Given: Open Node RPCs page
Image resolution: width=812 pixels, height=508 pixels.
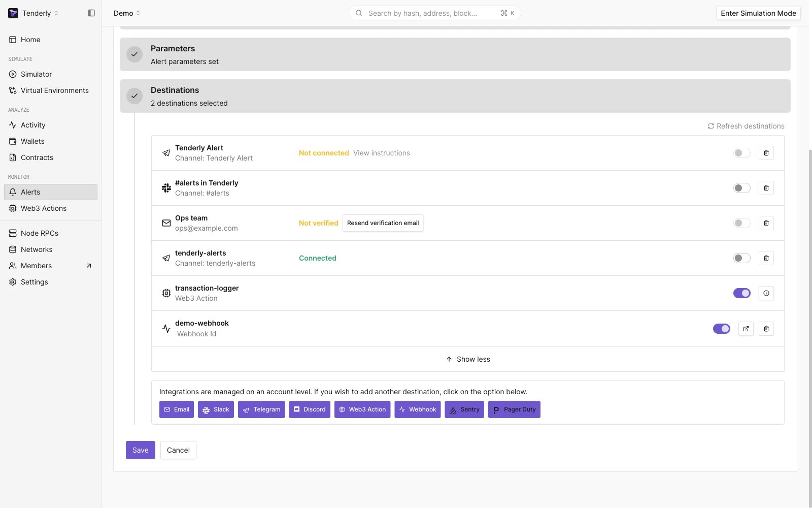Looking at the screenshot, I should pos(51,233).
